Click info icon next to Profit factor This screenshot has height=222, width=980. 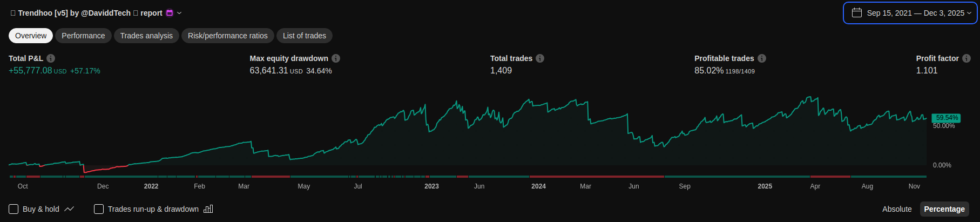click(x=967, y=58)
